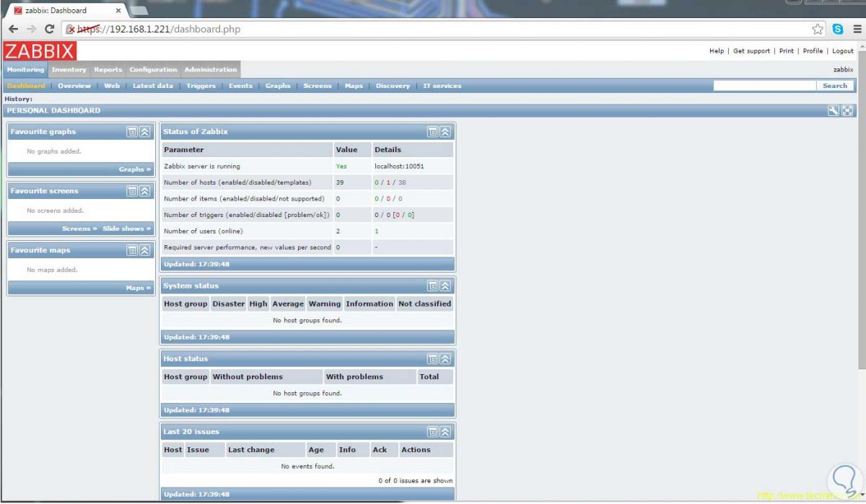
Task: Switch to Administration main tab
Action: tap(211, 70)
